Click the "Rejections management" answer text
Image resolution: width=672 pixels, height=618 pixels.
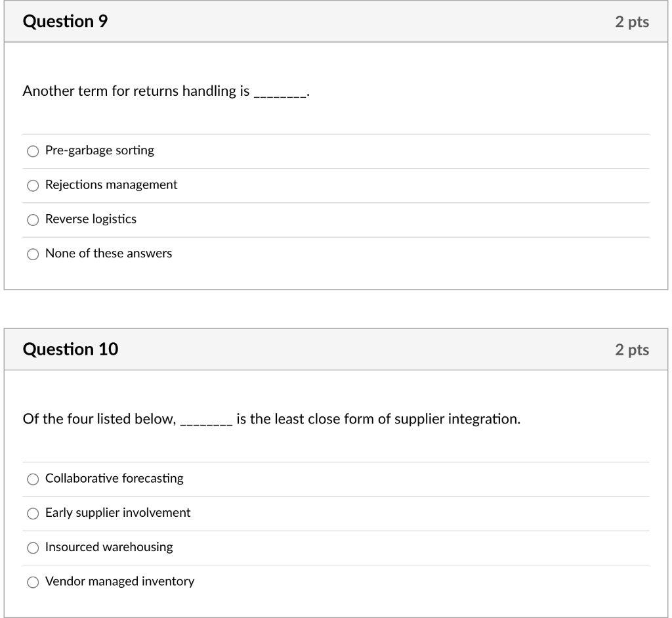tap(110, 185)
